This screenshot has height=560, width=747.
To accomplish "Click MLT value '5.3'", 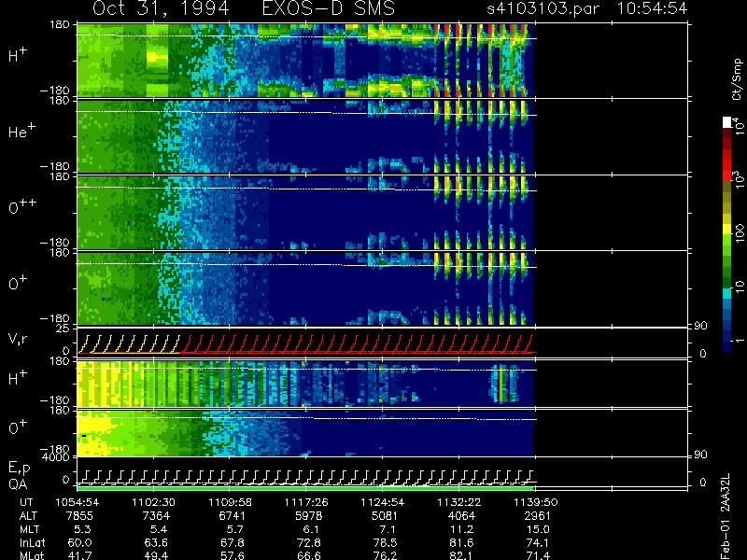I will [x=82, y=529].
